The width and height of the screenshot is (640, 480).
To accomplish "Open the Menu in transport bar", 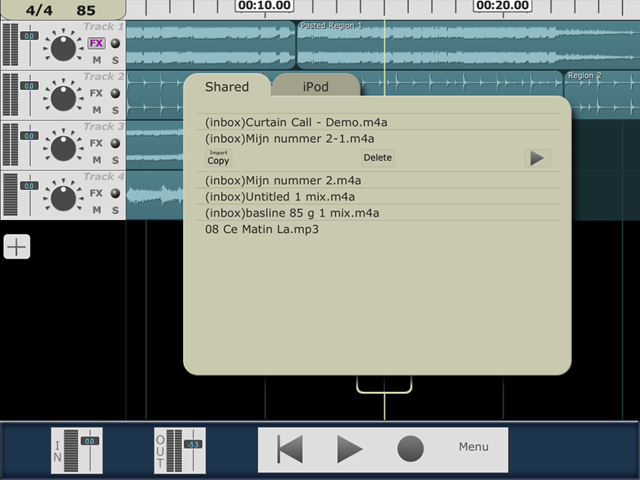I will (x=474, y=447).
